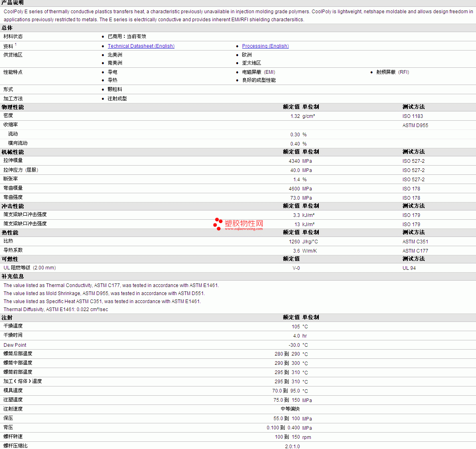This screenshot has height=449, width=476.
Task: Open the Technical Datasheet (English) link
Action: coord(141,46)
